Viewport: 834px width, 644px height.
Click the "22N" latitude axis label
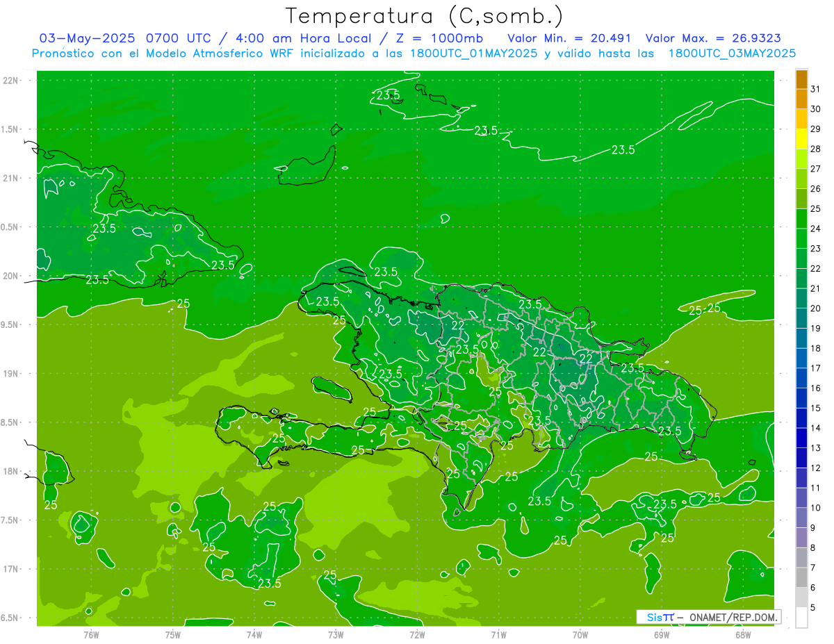coord(10,81)
